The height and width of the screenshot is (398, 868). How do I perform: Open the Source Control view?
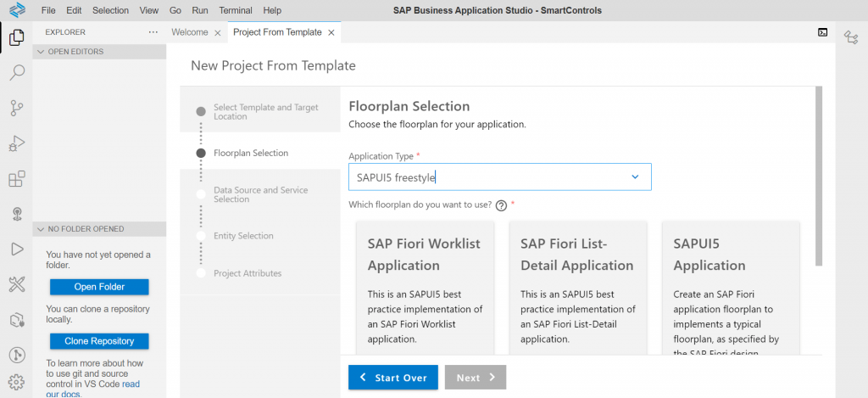point(17,108)
